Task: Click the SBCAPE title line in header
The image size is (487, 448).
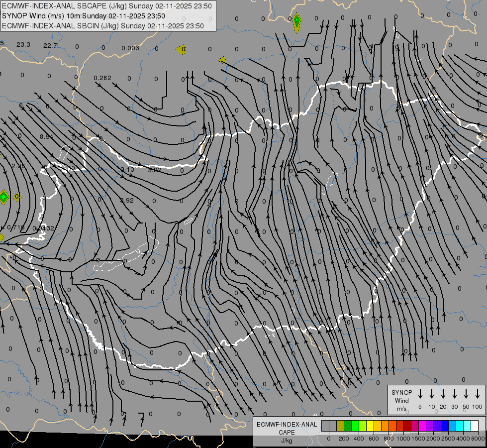Action: point(107,6)
